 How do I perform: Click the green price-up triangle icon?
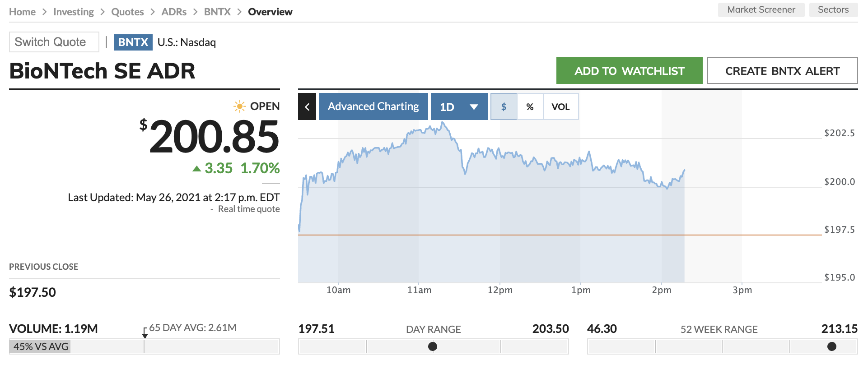(x=196, y=169)
